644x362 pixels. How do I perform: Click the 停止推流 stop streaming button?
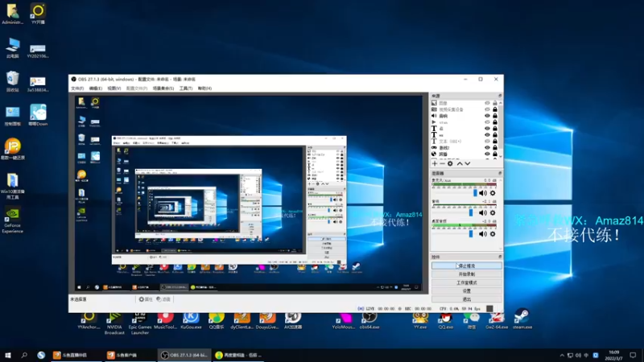tap(467, 265)
